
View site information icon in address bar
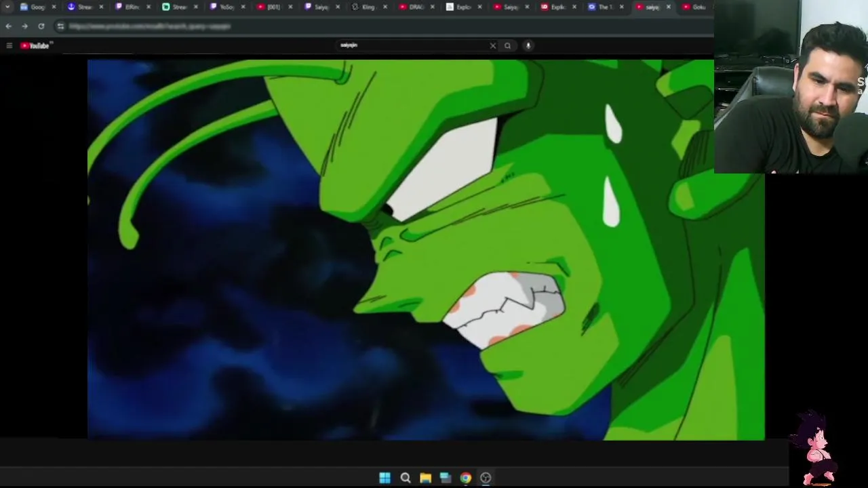[60, 26]
